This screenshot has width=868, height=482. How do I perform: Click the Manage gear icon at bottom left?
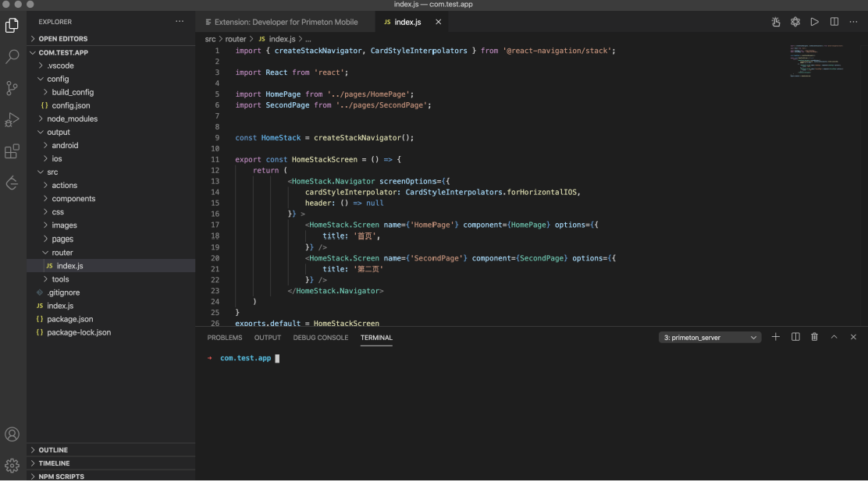12,466
